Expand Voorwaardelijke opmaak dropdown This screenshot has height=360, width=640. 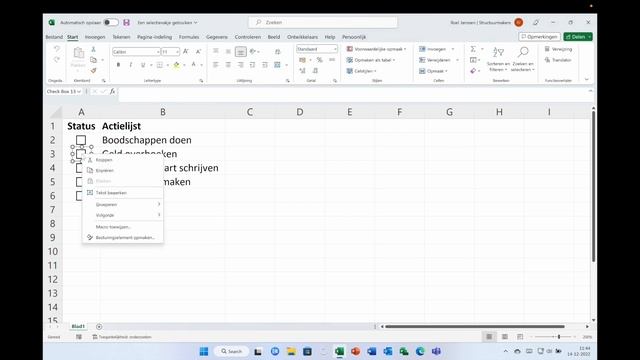pyautogui.click(x=405, y=49)
